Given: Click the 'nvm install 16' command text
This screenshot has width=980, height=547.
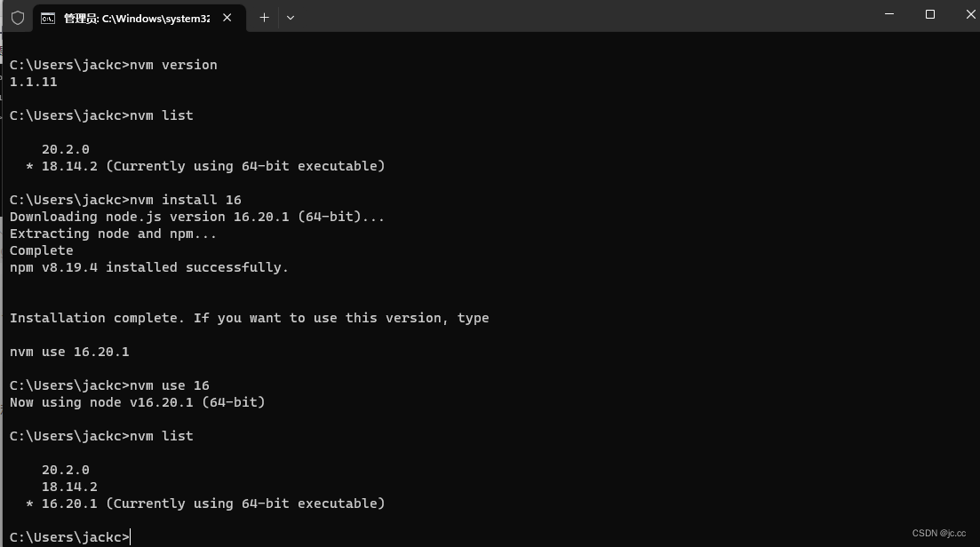Looking at the screenshot, I should coord(189,199).
